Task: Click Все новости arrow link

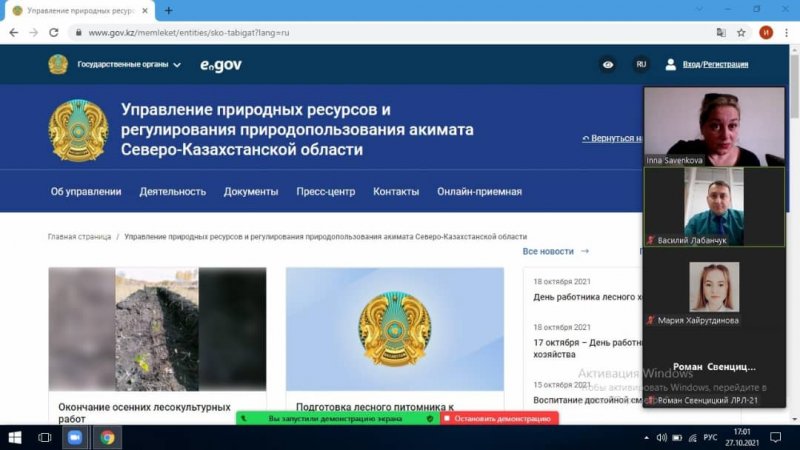Action: pyautogui.click(x=556, y=252)
